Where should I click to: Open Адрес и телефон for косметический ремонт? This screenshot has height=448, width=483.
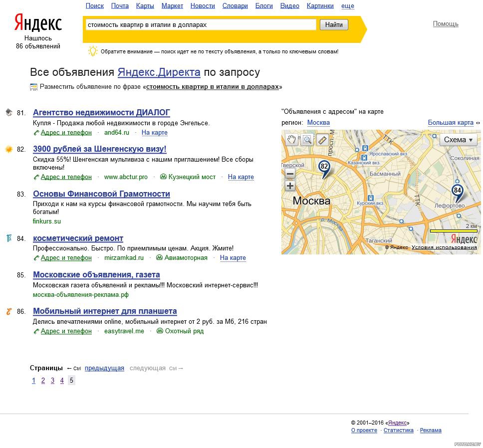[x=66, y=258]
